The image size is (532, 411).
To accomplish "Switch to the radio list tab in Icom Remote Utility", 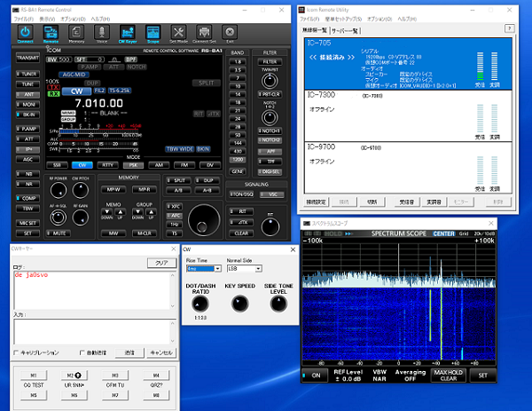I will pyautogui.click(x=315, y=30).
